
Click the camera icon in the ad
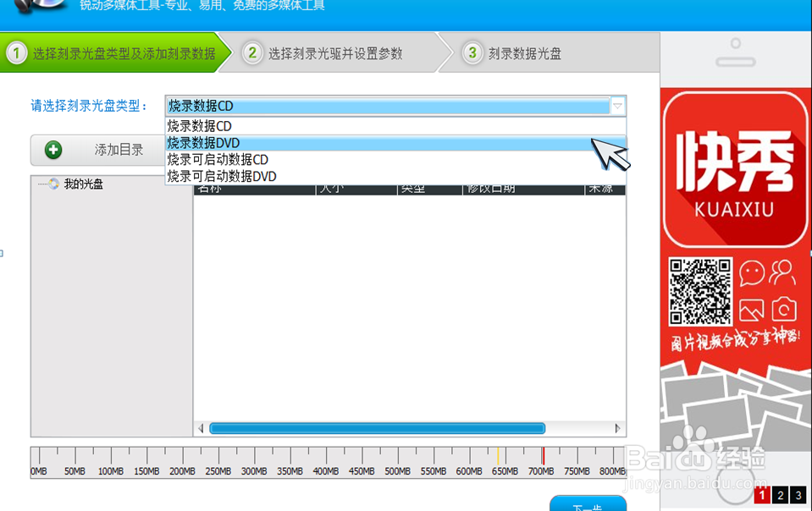pos(784,309)
